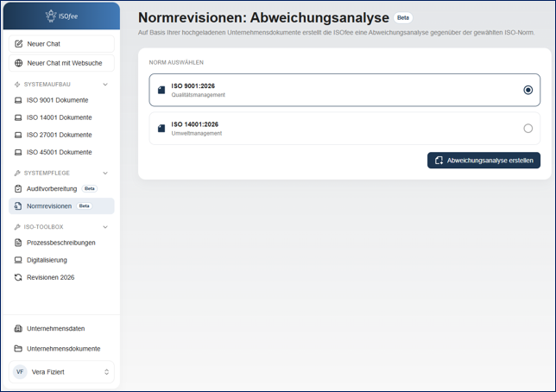Screen dimensions: 556x392
Task: Click the lightning icon next to Systemaufbau
Action: point(17,84)
